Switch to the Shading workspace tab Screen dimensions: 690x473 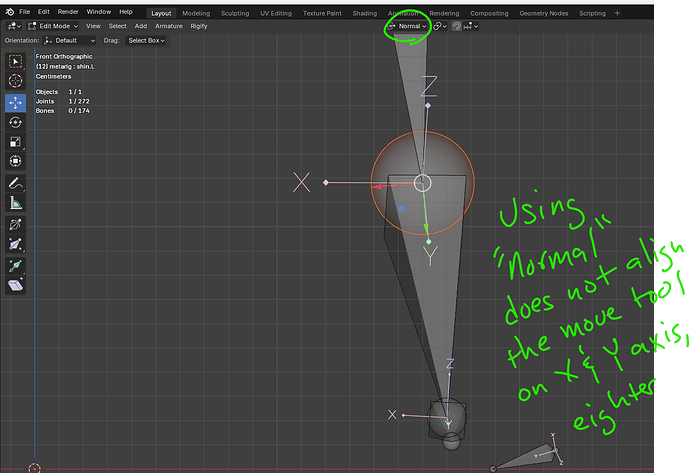pyautogui.click(x=364, y=13)
